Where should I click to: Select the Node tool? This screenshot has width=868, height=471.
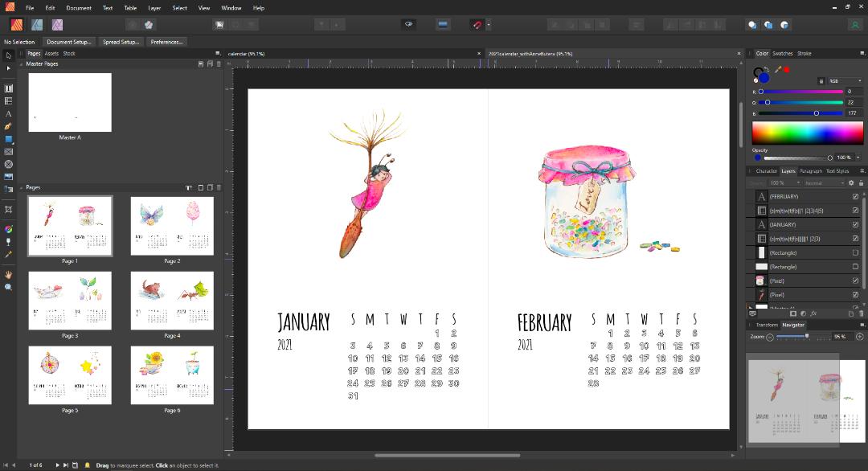point(8,68)
